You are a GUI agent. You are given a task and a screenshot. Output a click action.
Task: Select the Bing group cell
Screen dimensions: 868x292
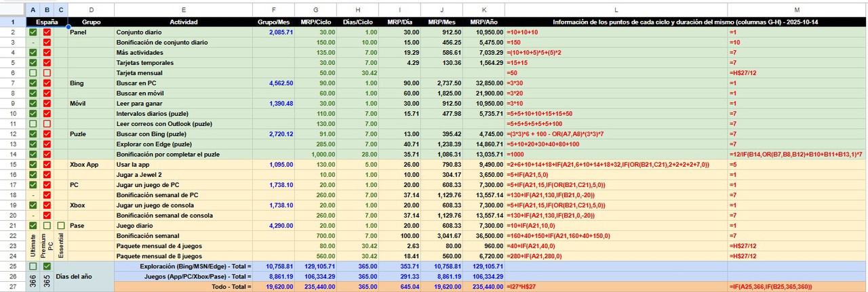(91, 83)
